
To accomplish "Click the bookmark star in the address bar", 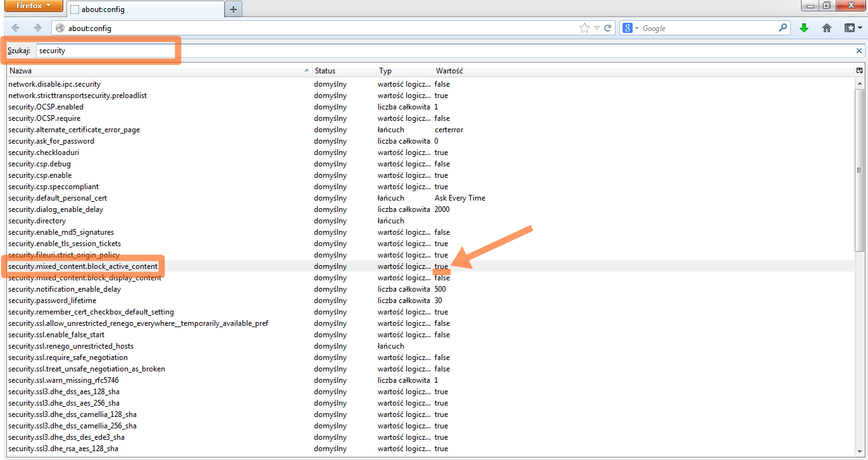I will point(585,28).
